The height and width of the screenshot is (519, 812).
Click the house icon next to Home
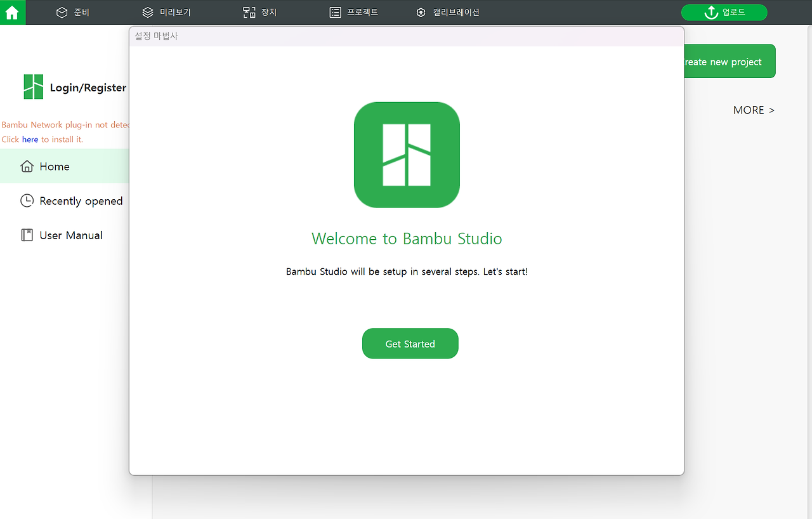(x=27, y=166)
